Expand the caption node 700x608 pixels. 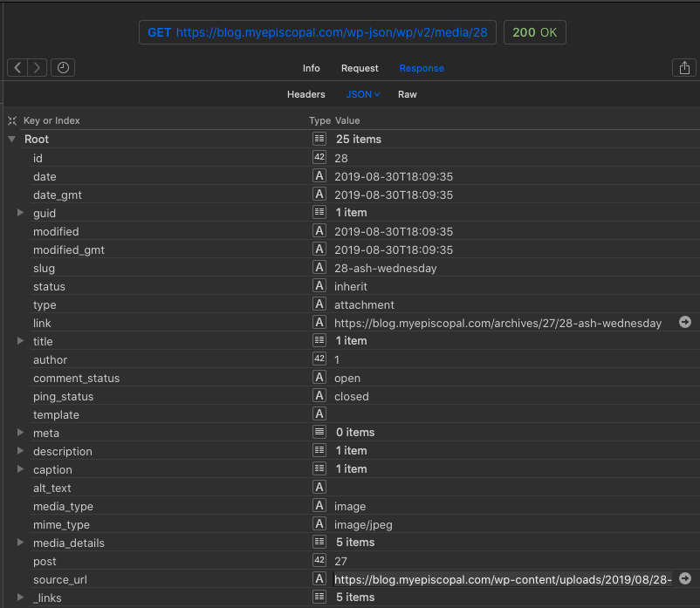click(x=20, y=468)
